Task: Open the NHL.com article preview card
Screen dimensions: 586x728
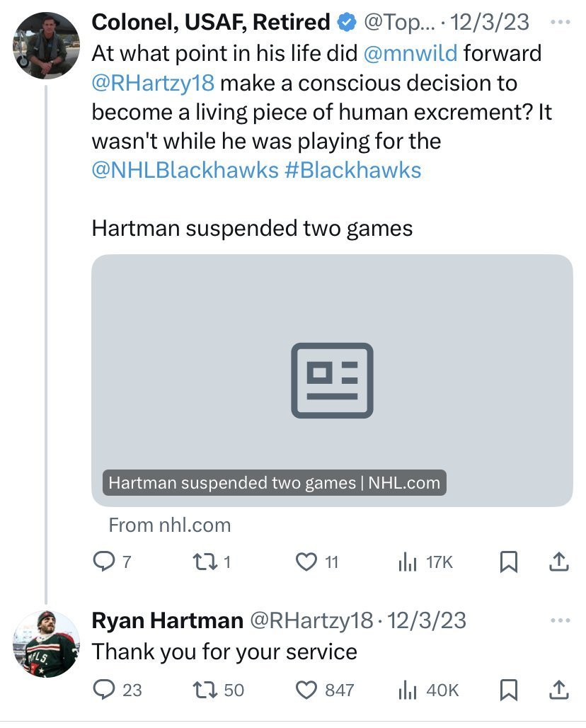Action: pos(332,380)
